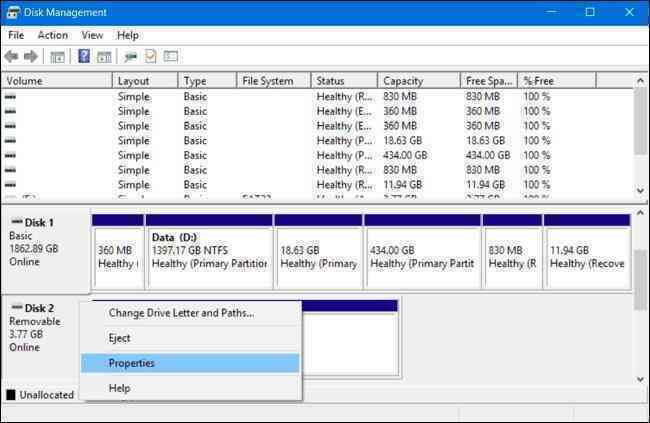
Task: Click the 18.63 GB free space cell
Action: [485, 141]
